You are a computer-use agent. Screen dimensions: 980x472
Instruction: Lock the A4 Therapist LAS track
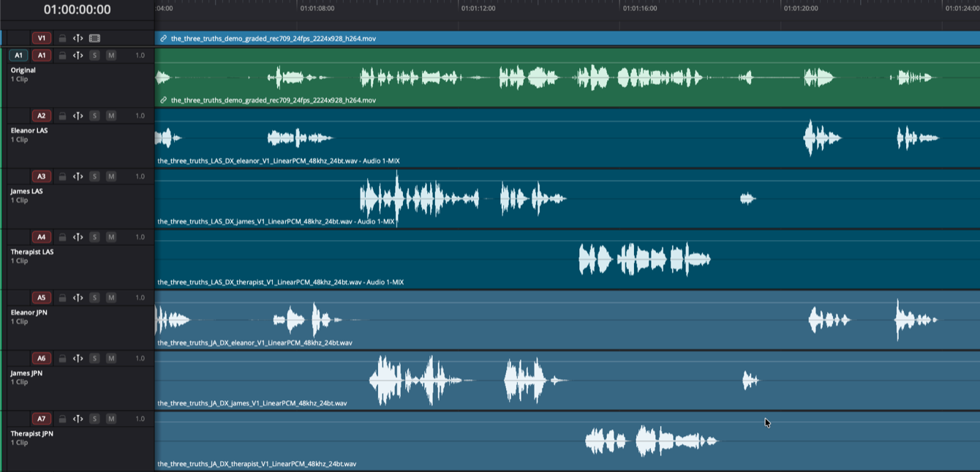[x=62, y=237]
